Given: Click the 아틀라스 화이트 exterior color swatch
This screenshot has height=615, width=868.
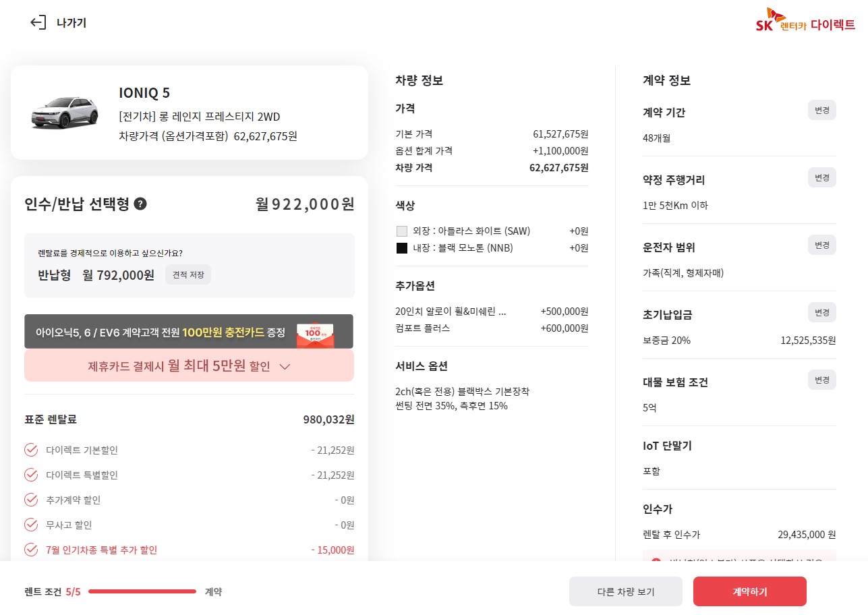Looking at the screenshot, I should click(402, 231).
